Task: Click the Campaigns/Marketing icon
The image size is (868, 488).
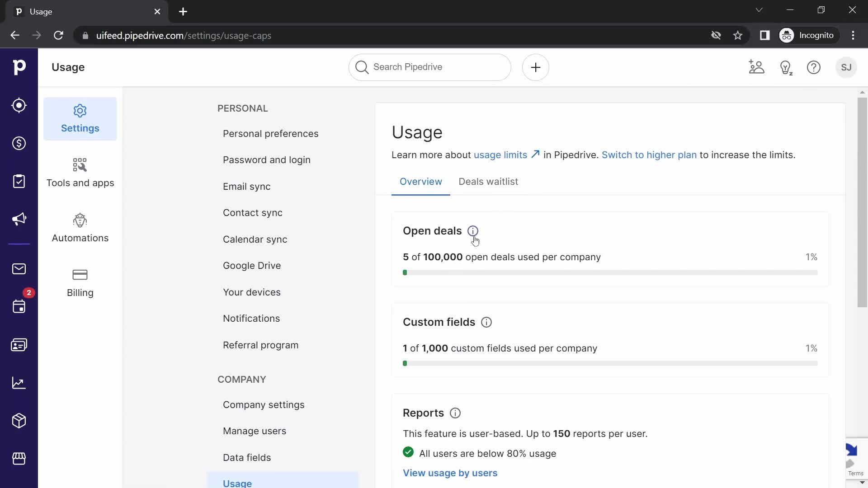Action: [x=19, y=219]
